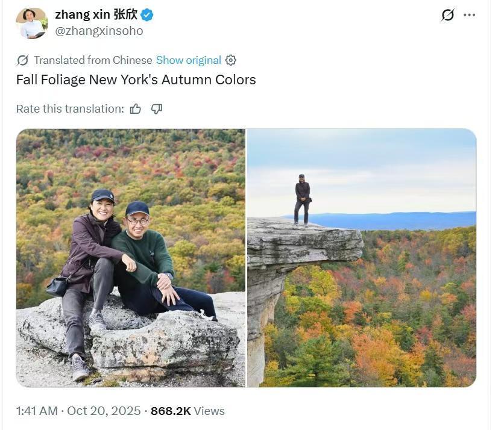Click the blue verified badge
Image resolution: width=504 pixels, height=430 pixels.
(146, 14)
